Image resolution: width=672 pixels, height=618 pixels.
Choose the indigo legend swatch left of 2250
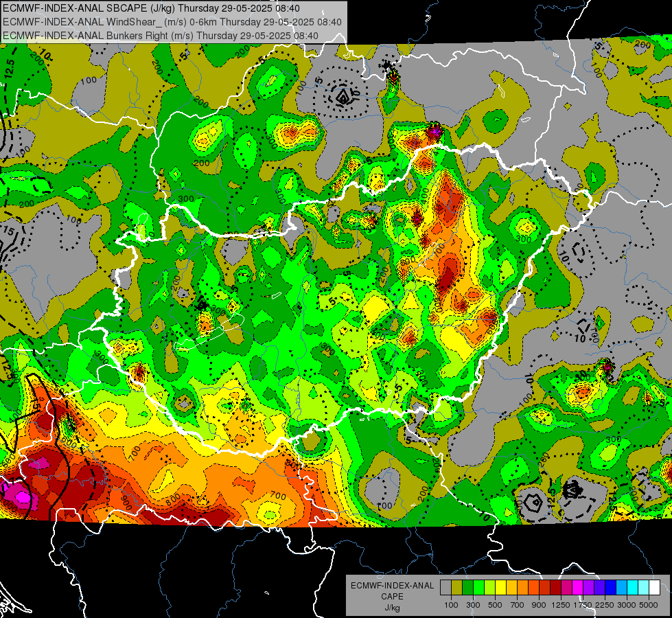[599, 587]
